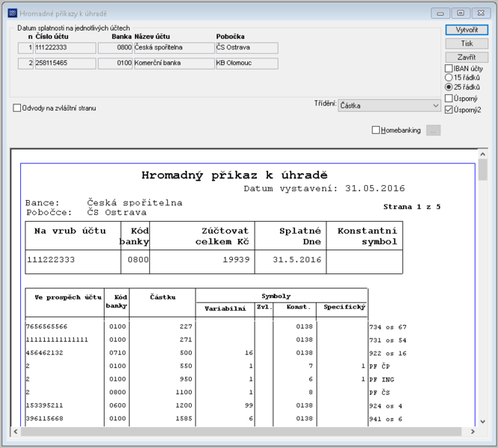Click account 456462132 in preview table

click(x=45, y=352)
